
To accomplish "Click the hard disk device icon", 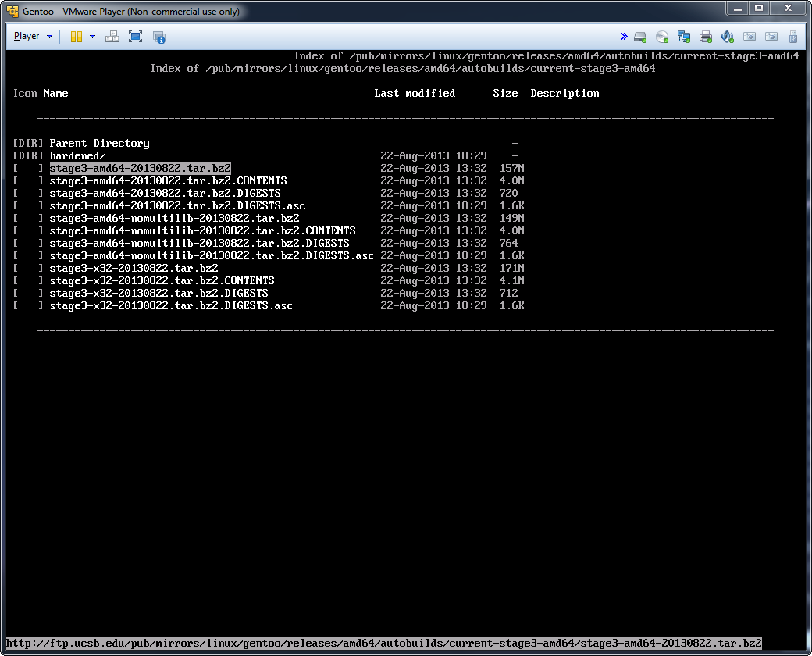I will pyautogui.click(x=640, y=37).
